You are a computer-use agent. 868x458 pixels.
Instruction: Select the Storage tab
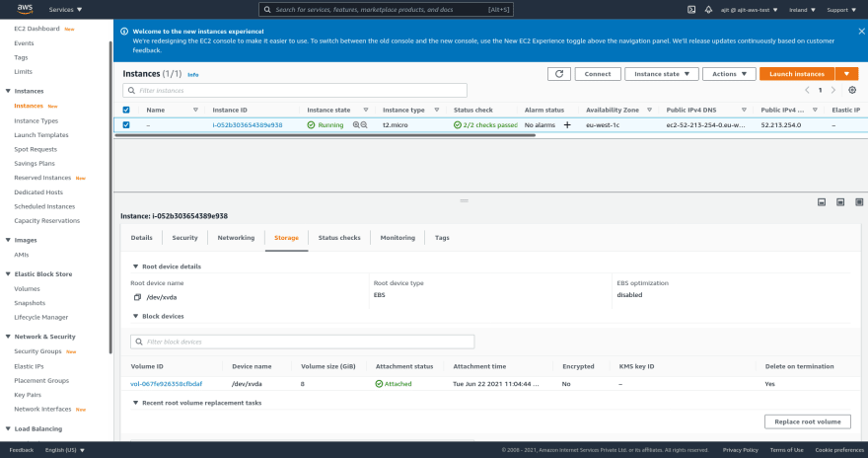(x=286, y=238)
